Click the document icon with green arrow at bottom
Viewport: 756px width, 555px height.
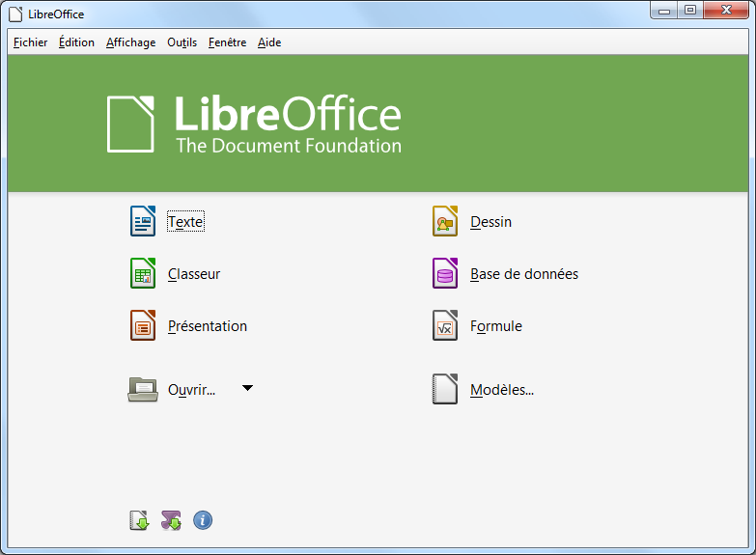pos(139,520)
